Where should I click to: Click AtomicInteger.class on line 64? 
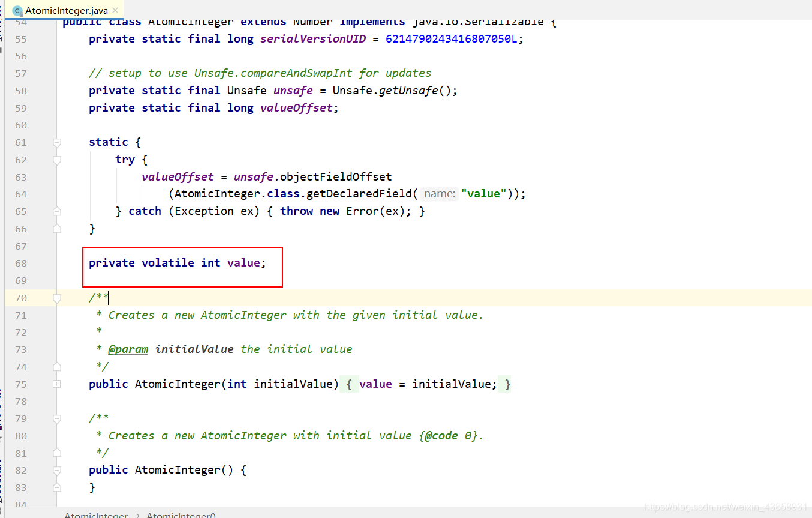(x=237, y=194)
